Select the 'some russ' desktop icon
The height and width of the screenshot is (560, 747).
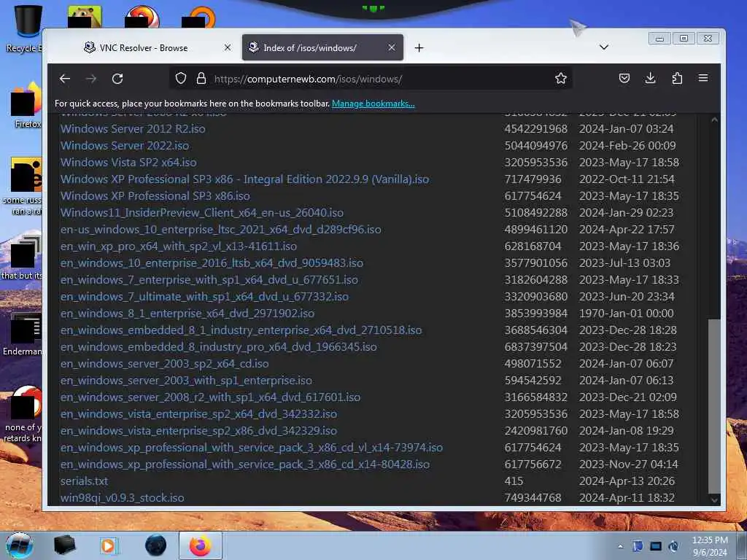pyautogui.click(x=24, y=186)
